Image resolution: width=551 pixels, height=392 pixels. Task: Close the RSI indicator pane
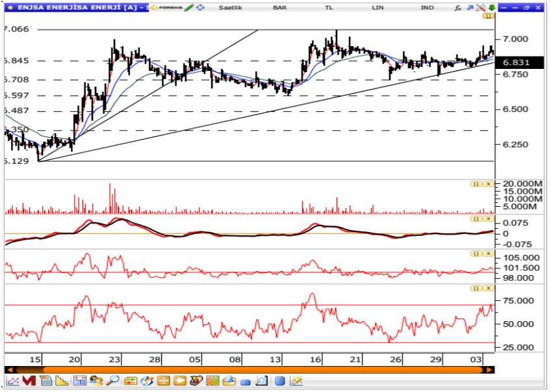[489, 288]
